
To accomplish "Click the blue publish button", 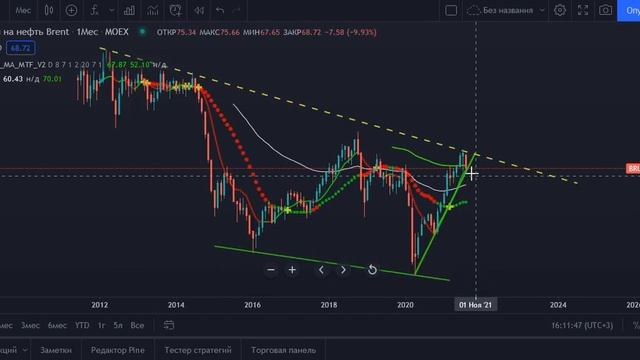I will click(x=629, y=10).
